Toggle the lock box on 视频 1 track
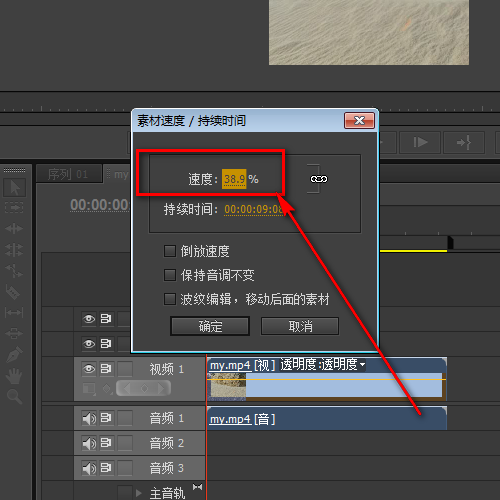 (x=125, y=369)
